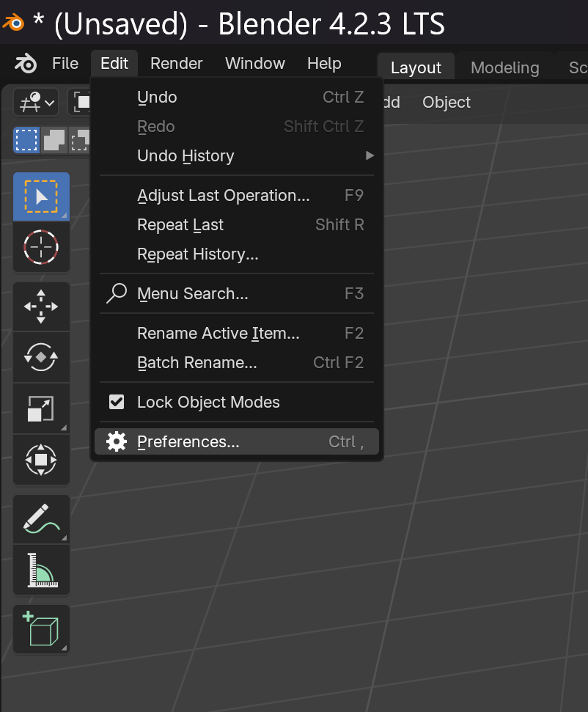This screenshot has height=712, width=588.
Task: Set selection mode to new selection
Action: coord(27,140)
